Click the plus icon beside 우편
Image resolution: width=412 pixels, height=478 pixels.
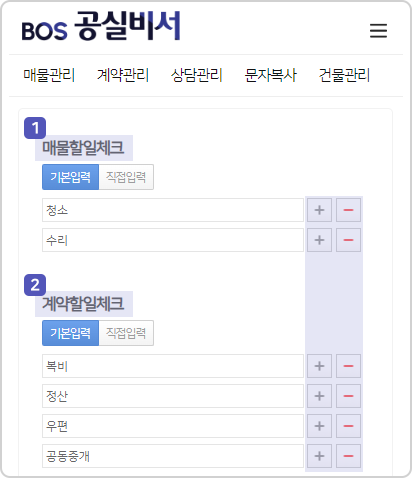(x=319, y=426)
